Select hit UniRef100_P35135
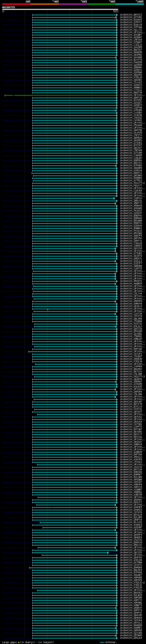146x644 pixels. pos(131,588)
